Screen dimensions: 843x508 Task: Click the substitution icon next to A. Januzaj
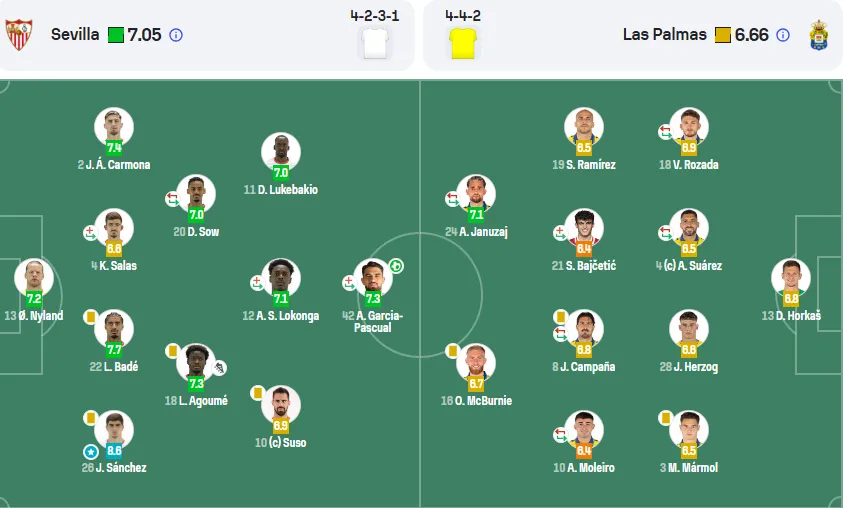(452, 199)
